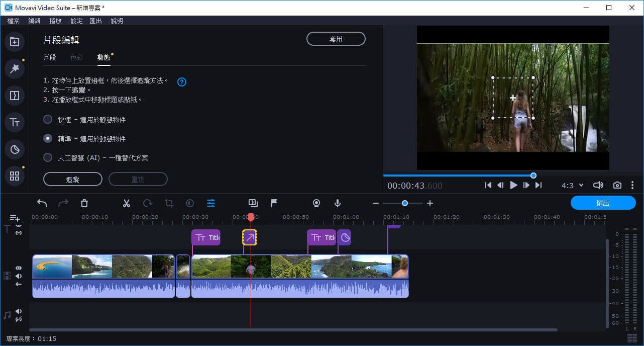Click the blue 匯出 export button
This screenshot has width=644, height=346.
[x=603, y=203]
